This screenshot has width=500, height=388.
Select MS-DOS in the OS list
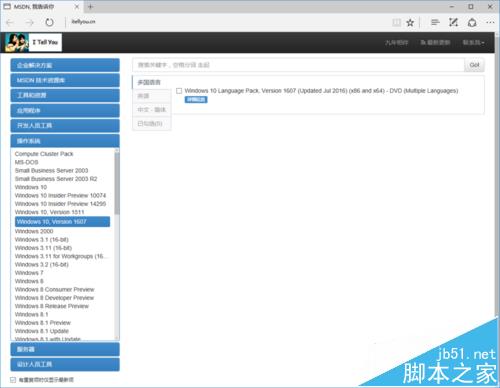click(x=27, y=162)
